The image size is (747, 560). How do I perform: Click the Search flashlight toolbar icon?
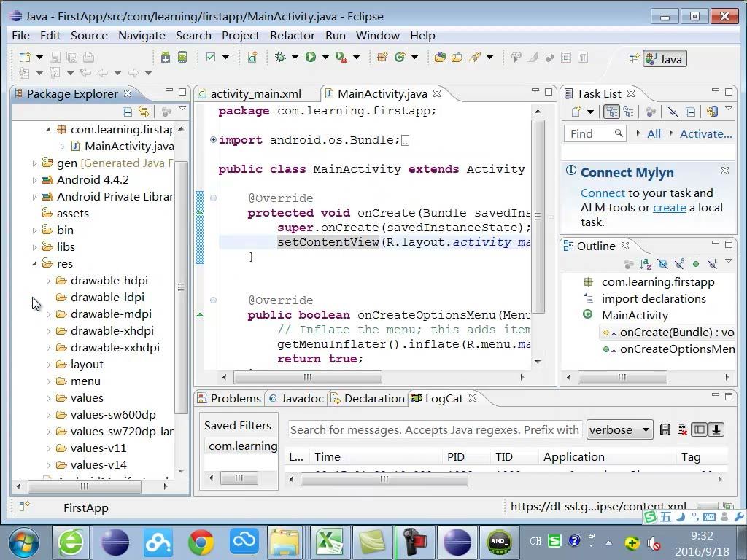(x=474, y=58)
